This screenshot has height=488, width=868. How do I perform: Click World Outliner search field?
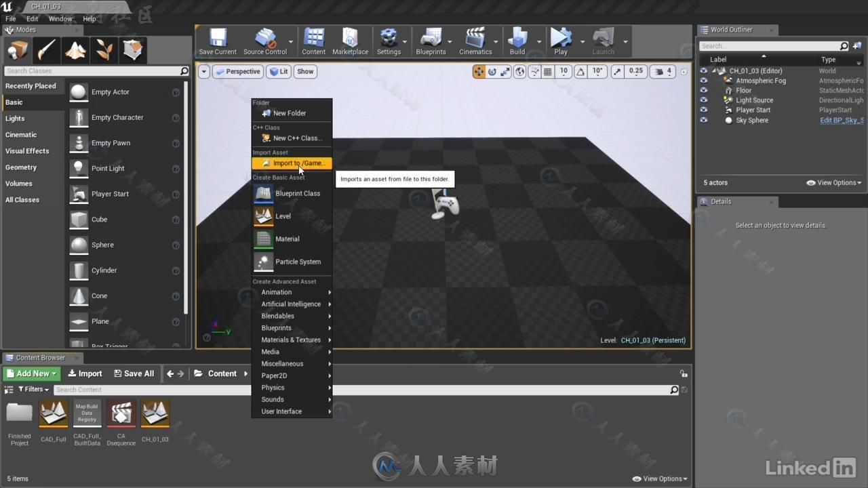(x=774, y=46)
